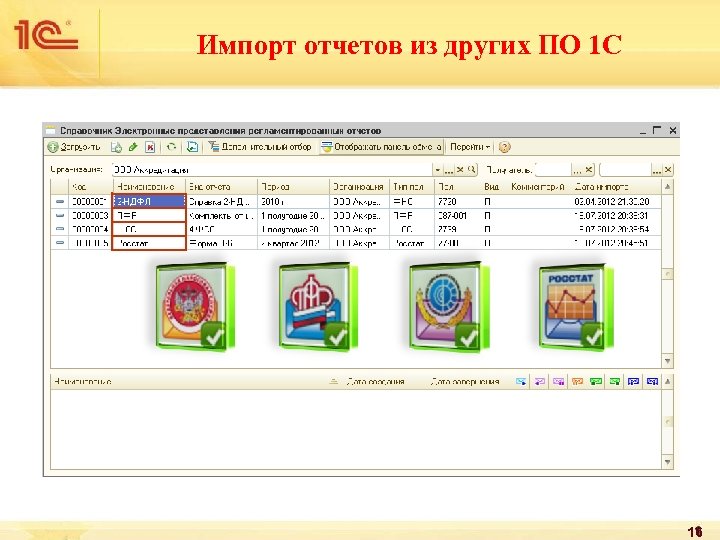Sort lower panel by Дата создания
Screen dimensions: 720x540
376,382
